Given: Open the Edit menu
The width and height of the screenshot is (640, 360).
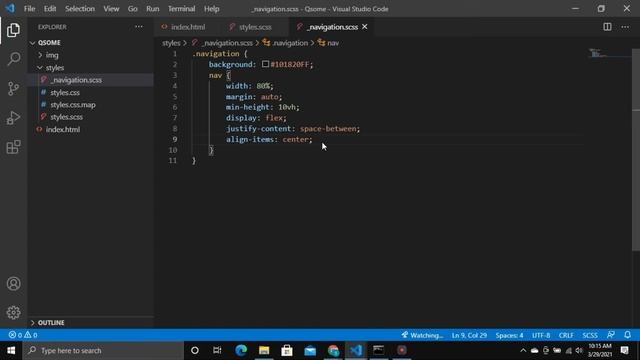Looking at the screenshot, I should click(x=50, y=9).
